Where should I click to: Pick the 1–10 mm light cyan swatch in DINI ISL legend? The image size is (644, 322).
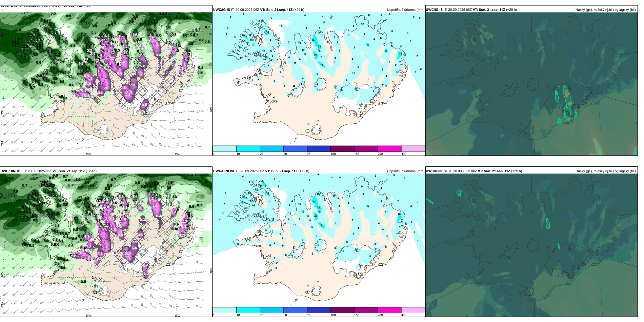click(x=225, y=310)
